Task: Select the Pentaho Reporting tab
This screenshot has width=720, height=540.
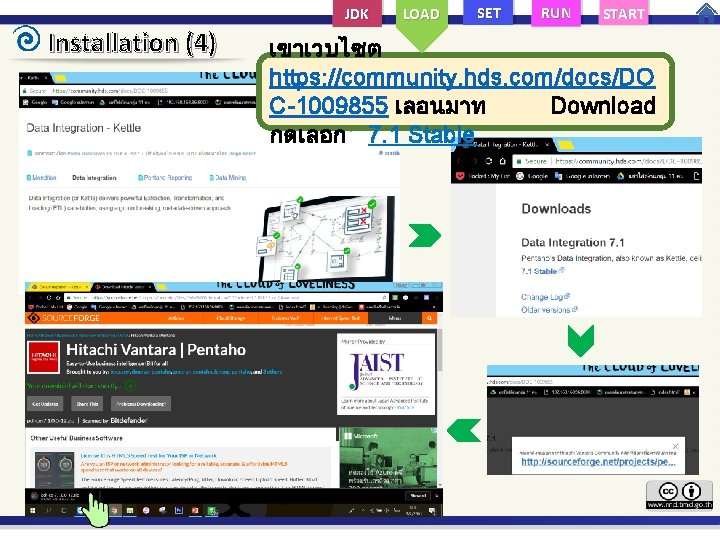Action: coord(165,178)
